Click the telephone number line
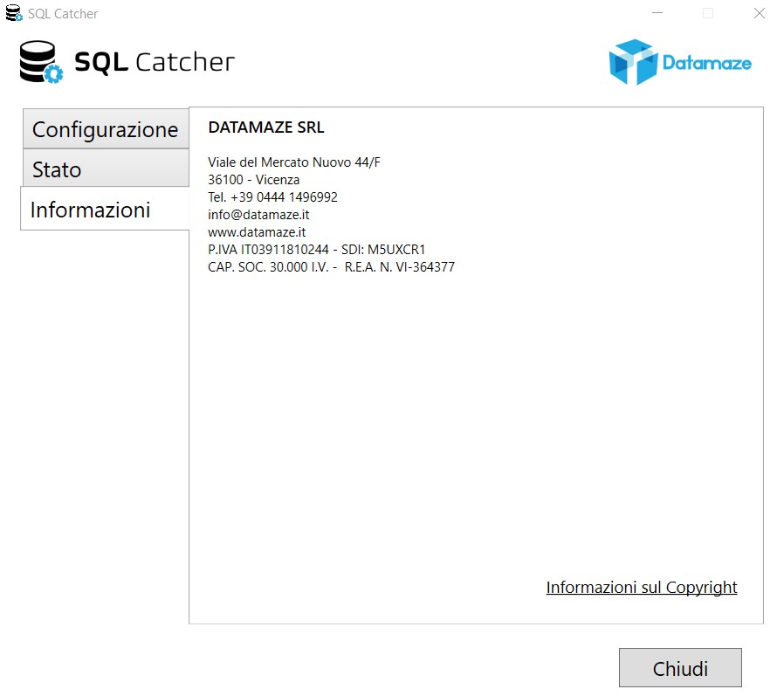Image resolution: width=784 pixels, height=696 pixels. 272,197
